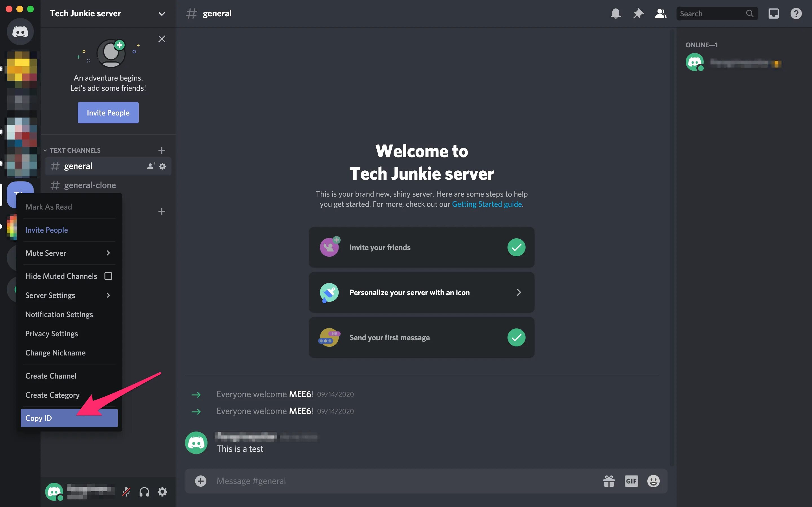Open the emoji picker
The image size is (812, 507).
(653, 481)
